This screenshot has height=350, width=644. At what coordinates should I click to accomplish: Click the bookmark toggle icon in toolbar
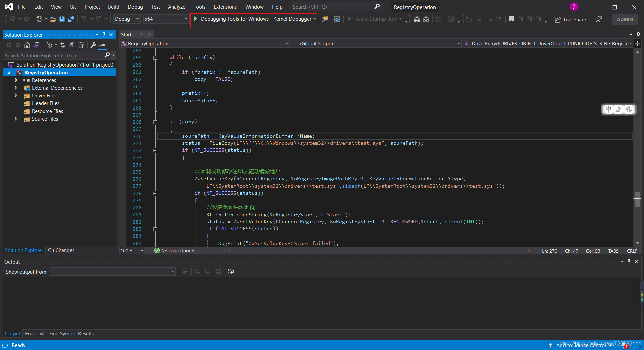coord(511,19)
